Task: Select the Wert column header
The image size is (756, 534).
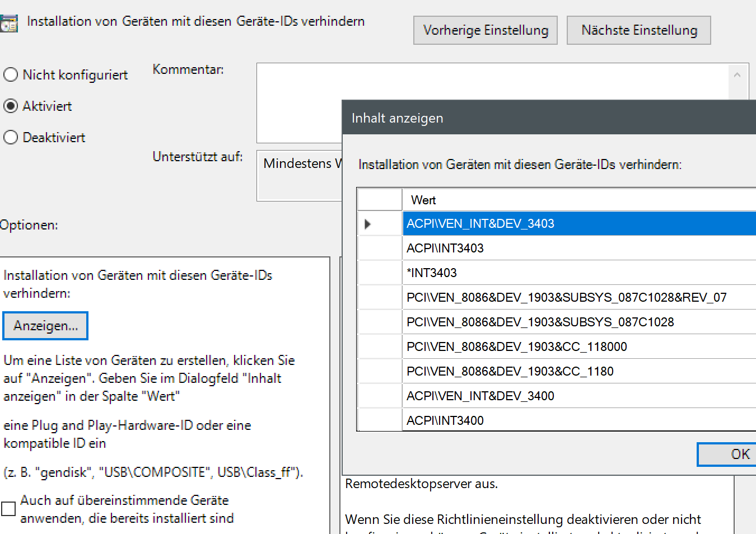Action: point(579,200)
